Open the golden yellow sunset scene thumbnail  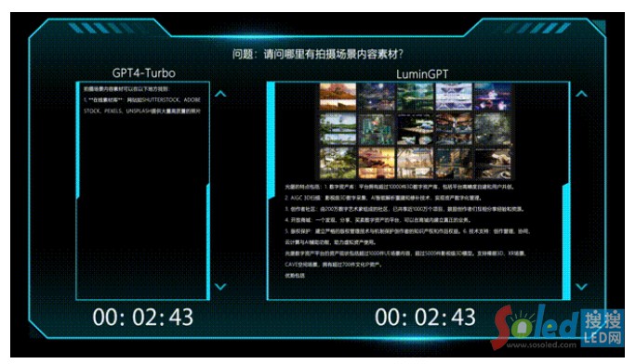[x=376, y=163]
